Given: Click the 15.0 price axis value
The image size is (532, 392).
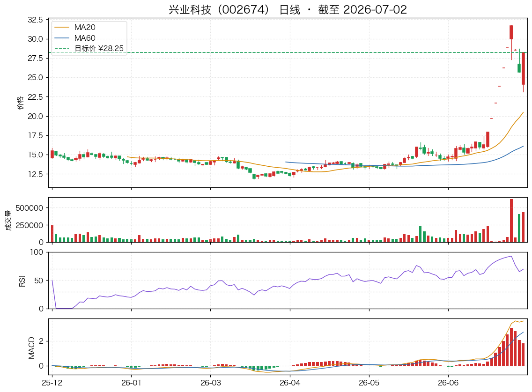Looking at the screenshot, I should pyautogui.click(x=35, y=155).
